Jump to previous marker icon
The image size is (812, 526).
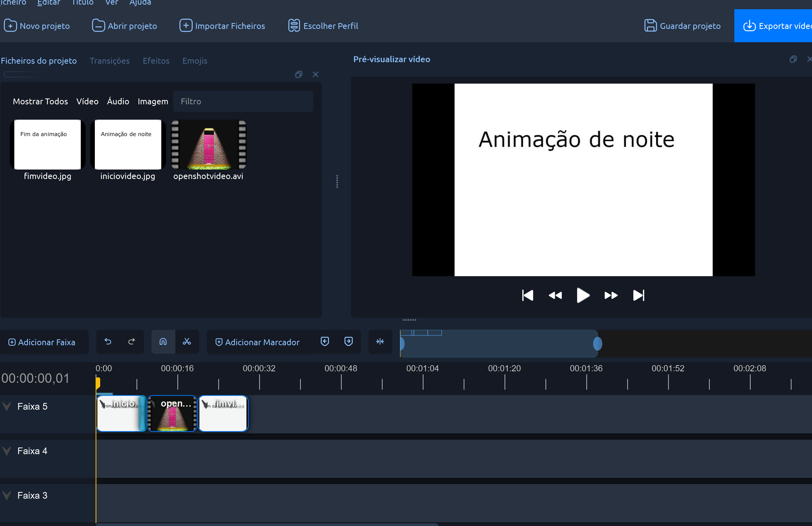coord(325,341)
